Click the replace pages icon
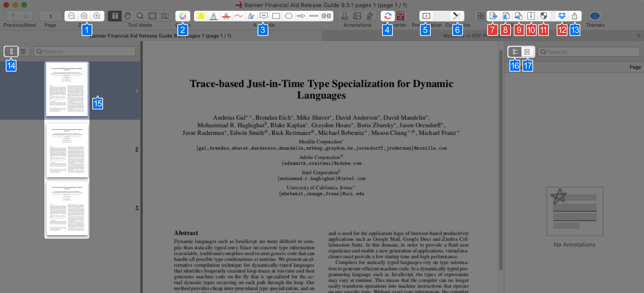The height and width of the screenshot is (293, 644). pos(518,16)
